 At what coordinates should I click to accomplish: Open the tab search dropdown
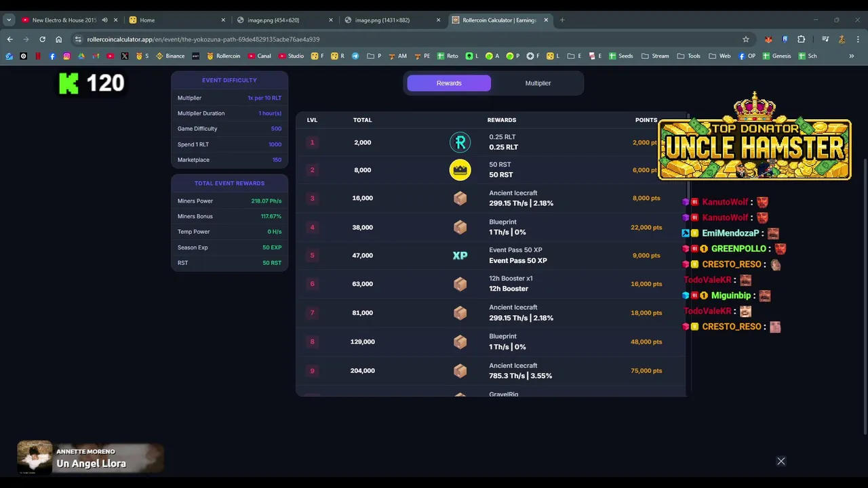[9, 20]
